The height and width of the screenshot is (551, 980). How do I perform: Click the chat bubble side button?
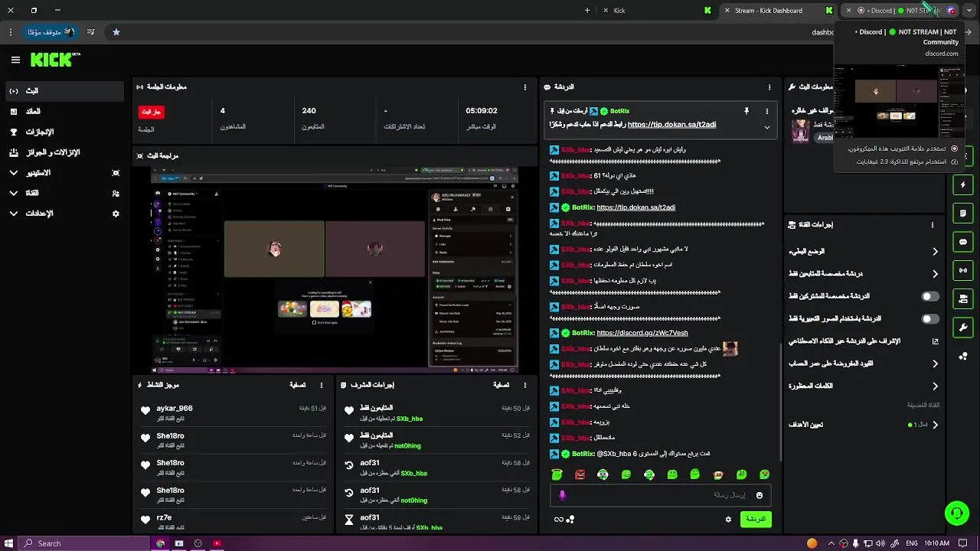pyautogui.click(x=963, y=242)
